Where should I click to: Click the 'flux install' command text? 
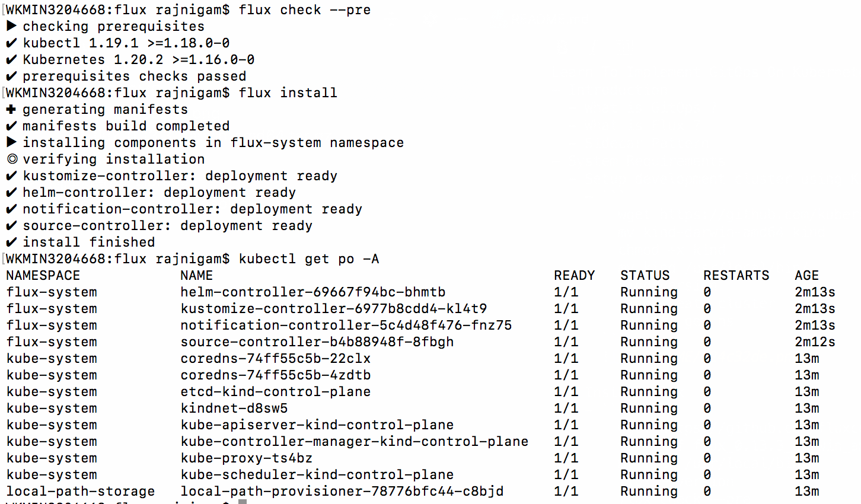click(288, 93)
